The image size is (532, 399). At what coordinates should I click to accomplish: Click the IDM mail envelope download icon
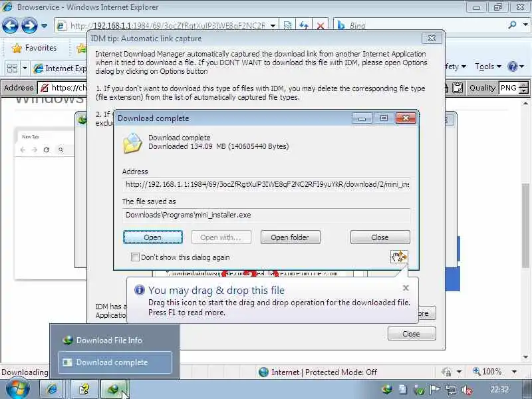point(132,143)
